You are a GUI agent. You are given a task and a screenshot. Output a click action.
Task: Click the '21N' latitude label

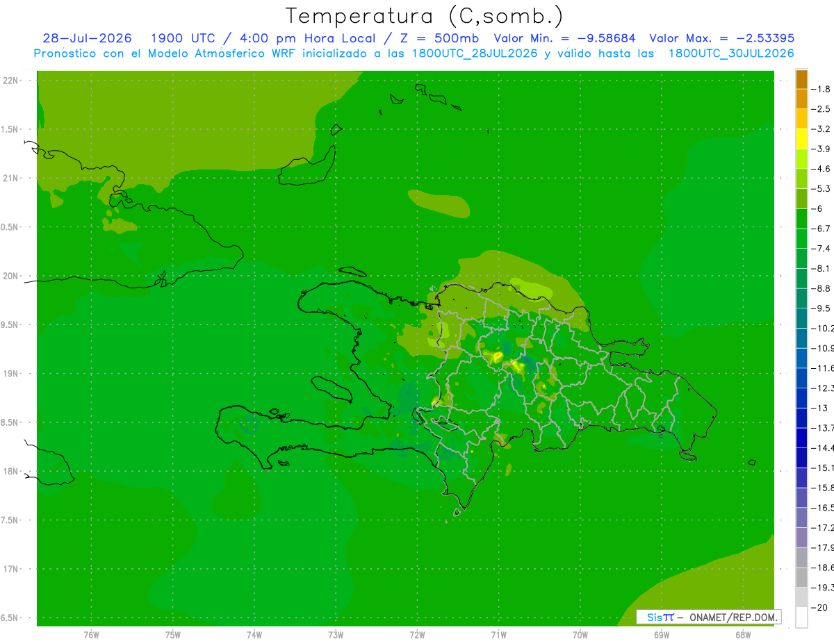click(11, 179)
